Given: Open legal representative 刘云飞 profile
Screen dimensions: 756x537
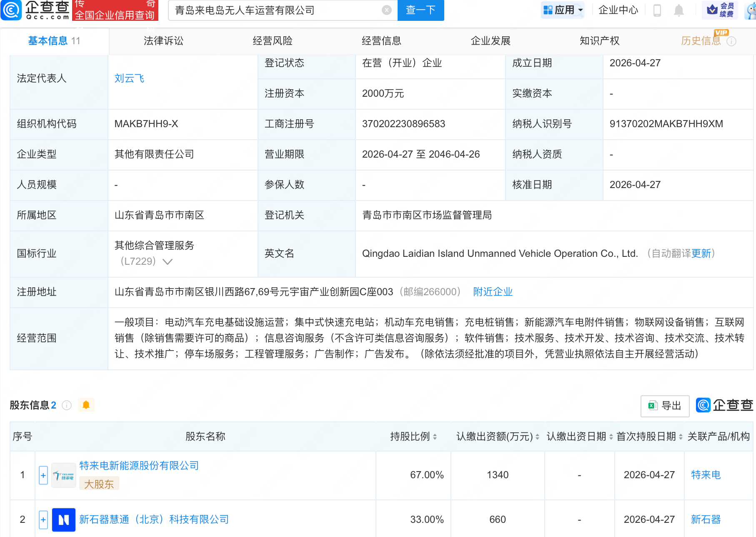Looking at the screenshot, I should (x=129, y=78).
